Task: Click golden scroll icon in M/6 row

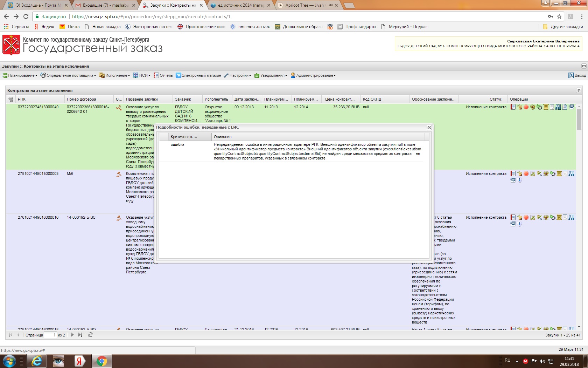Action: pos(559,173)
